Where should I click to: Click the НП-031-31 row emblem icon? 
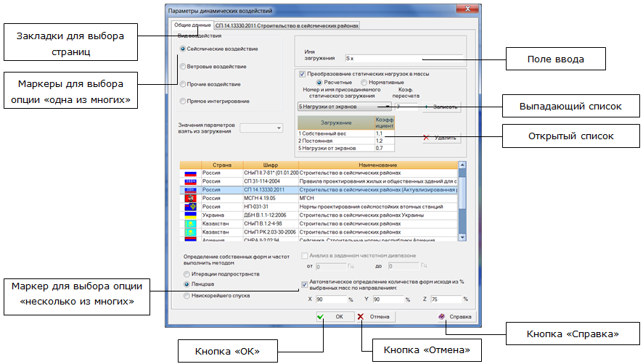coord(190,206)
